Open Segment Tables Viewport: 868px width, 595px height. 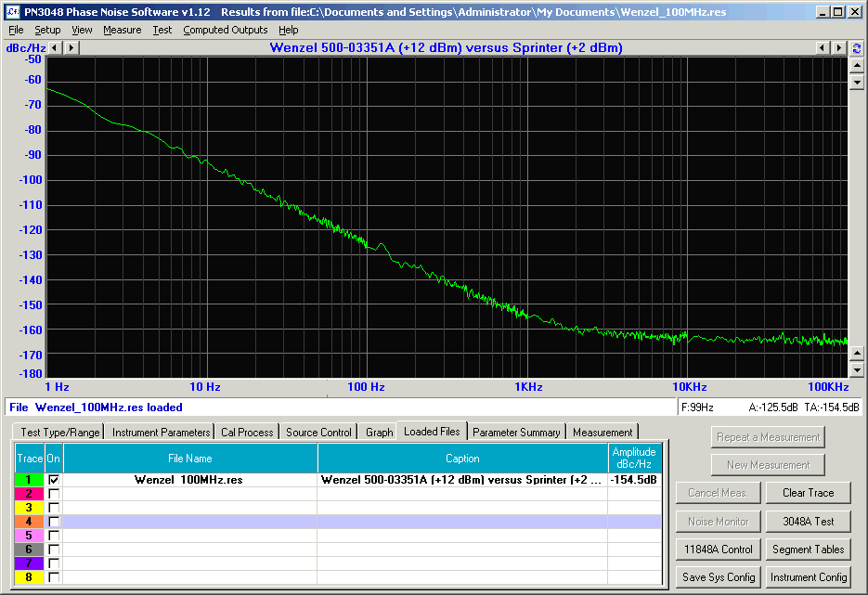point(809,550)
